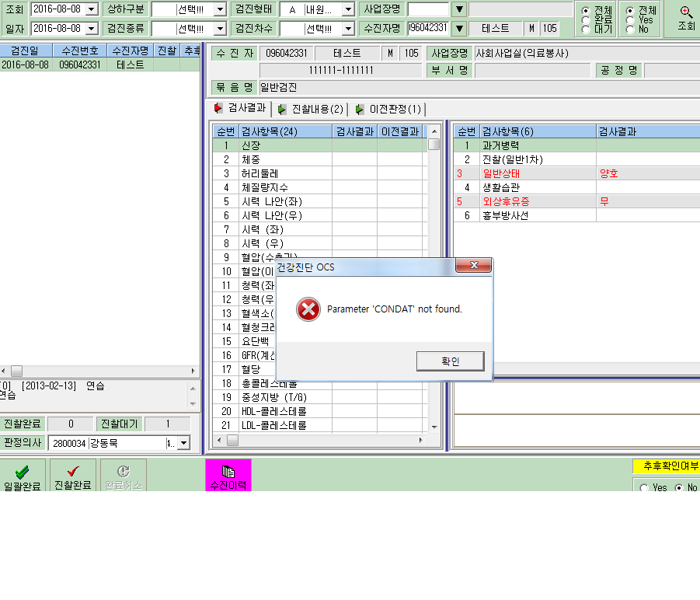Switch to the 이전판정(1) tab
The image size is (700, 600).
click(x=388, y=110)
